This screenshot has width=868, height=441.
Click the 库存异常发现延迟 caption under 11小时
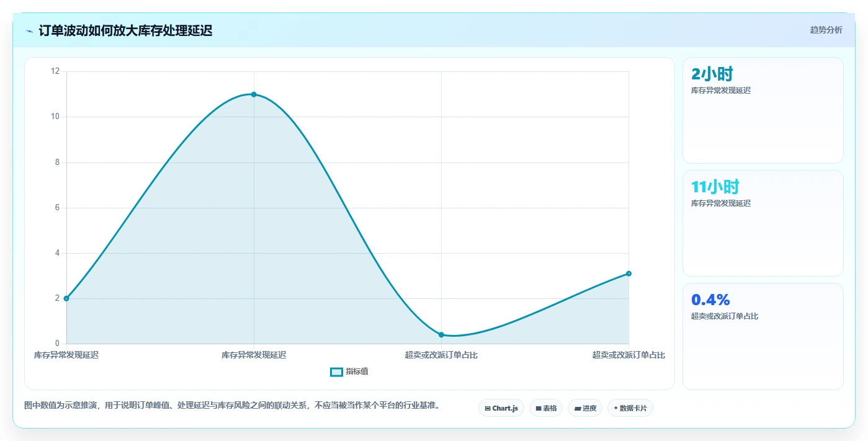(x=721, y=203)
